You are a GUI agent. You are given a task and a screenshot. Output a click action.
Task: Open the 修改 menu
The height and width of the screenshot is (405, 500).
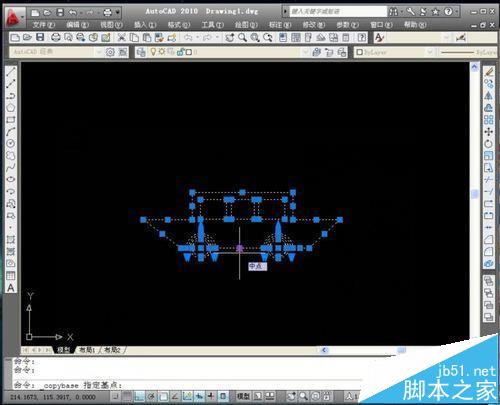pos(314,24)
